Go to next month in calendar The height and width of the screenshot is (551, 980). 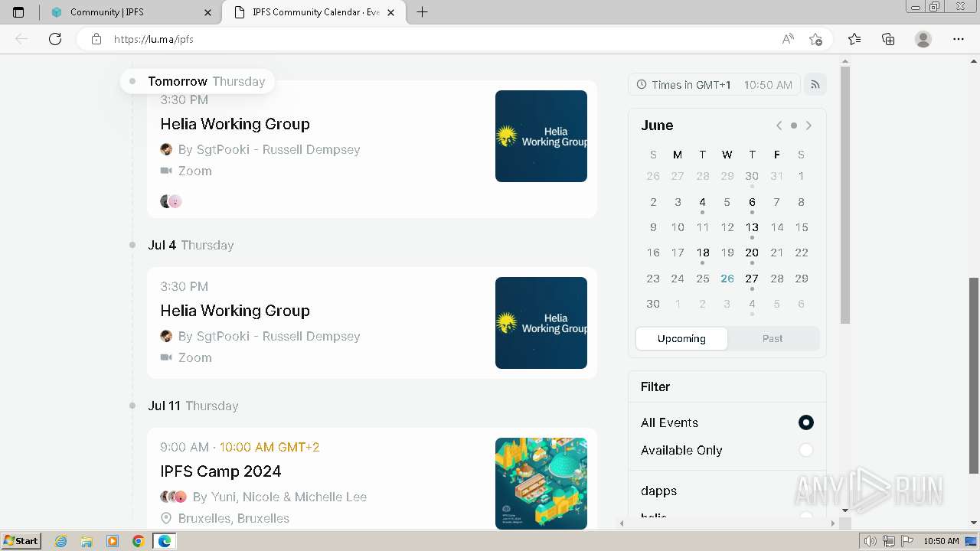(x=808, y=126)
